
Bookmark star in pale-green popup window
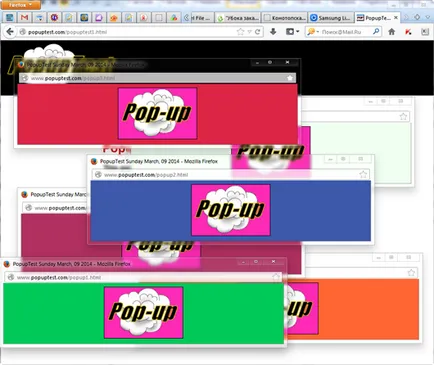[403, 116]
